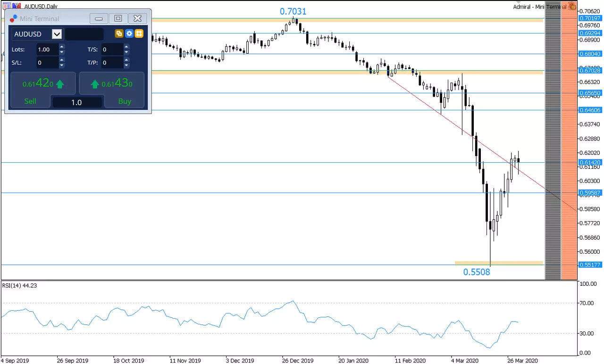This screenshot has height=364, width=604.
Task: Click the RSI(14) 44.23 indicator label
Action: (x=18, y=285)
